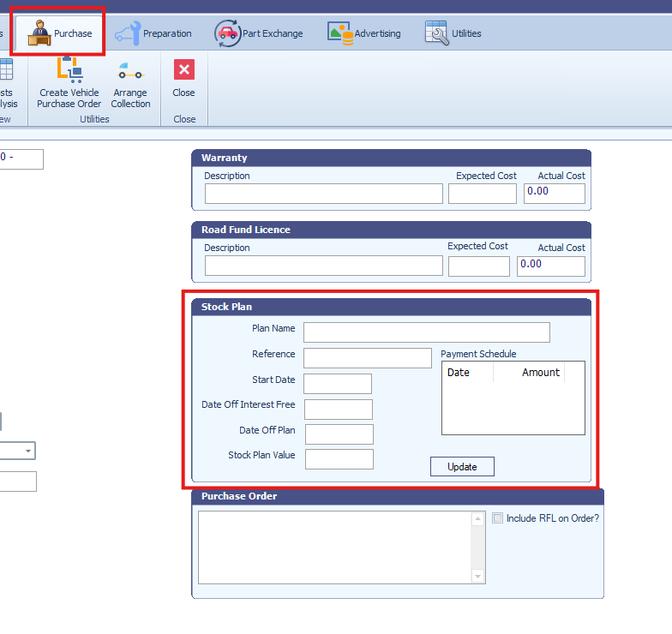Click Road Fund Licence Expected Cost field
The width and height of the screenshot is (672, 634).
[x=478, y=266]
